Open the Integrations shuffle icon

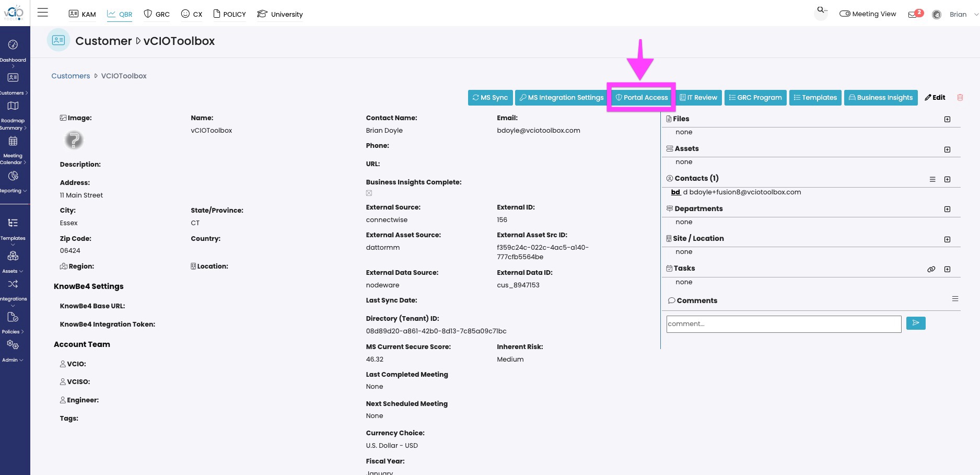(x=13, y=284)
